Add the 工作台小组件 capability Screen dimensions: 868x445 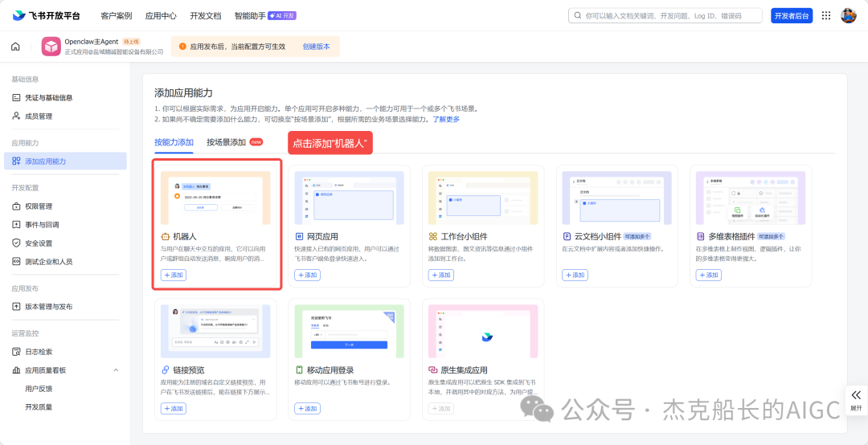pos(441,275)
